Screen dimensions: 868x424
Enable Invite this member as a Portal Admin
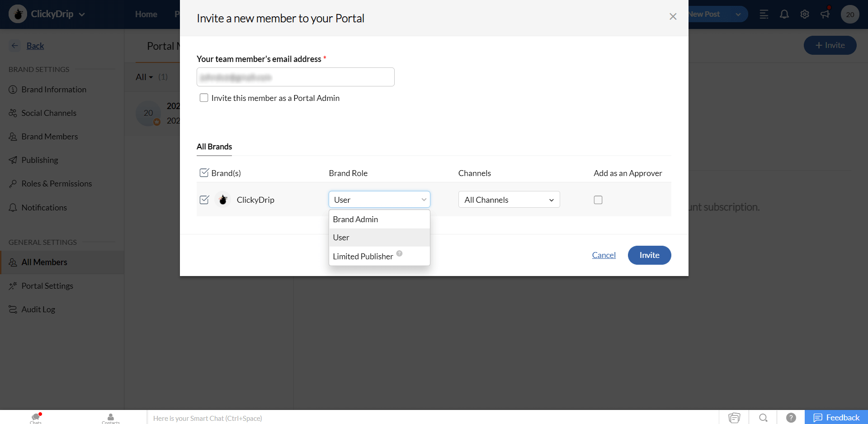[204, 98]
